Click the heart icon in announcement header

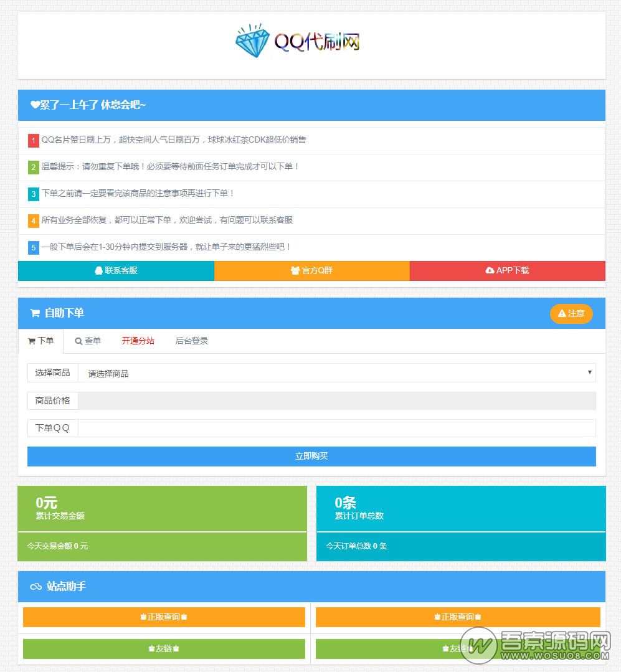[35, 105]
